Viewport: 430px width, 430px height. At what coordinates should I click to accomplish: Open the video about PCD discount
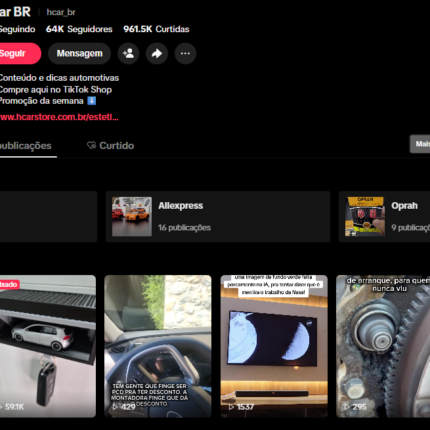pos(158,346)
